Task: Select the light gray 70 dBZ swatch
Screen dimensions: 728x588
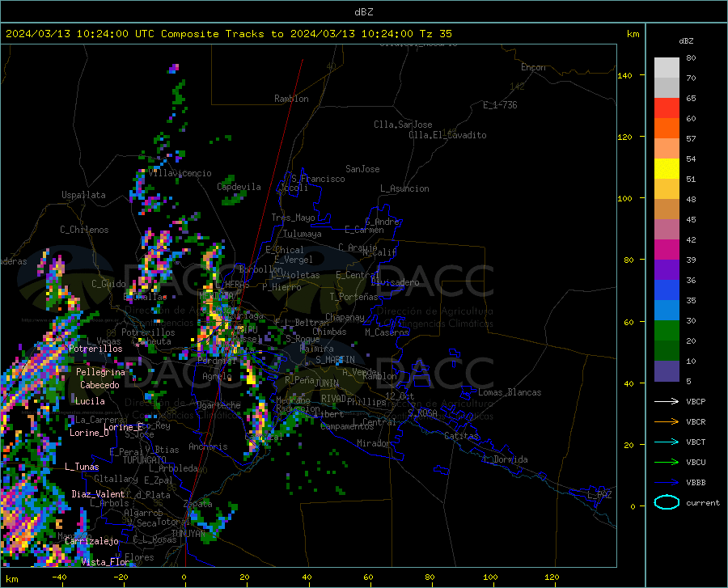Action: pyautogui.click(x=667, y=68)
